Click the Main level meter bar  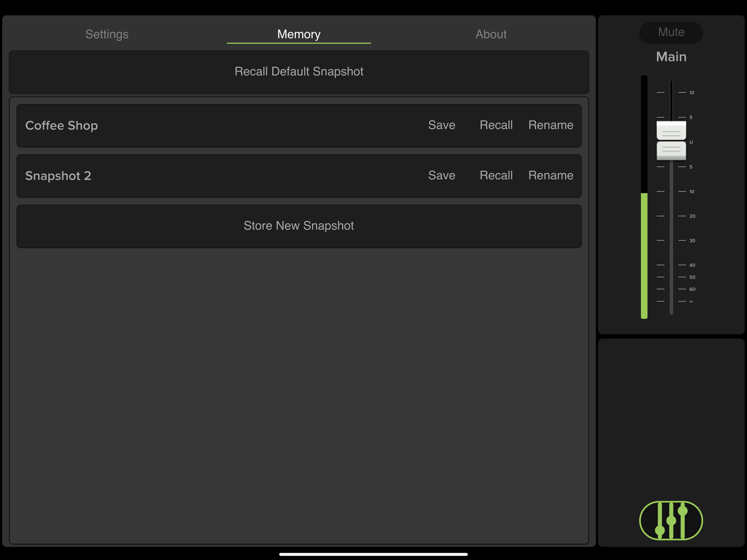coord(644,197)
